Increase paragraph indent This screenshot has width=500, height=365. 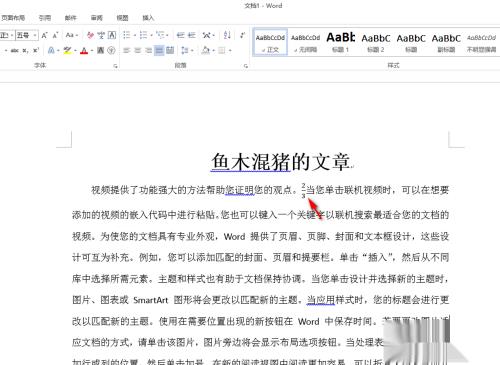[192, 35]
